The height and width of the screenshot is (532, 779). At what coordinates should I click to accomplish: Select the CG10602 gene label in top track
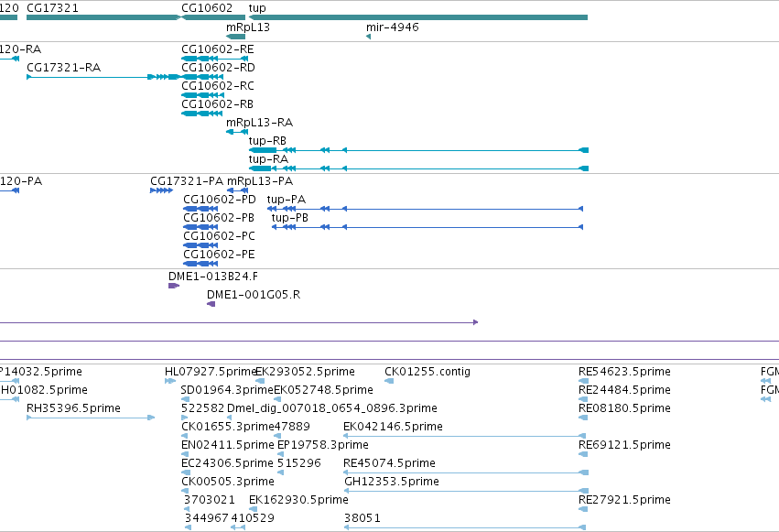pos(207,8)
